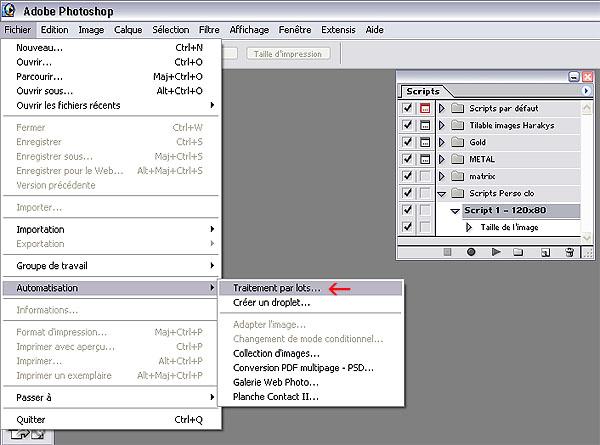Viewport: 600px width, 445px height.
Task: Play the selected script
Action: [x=496, y=252]
